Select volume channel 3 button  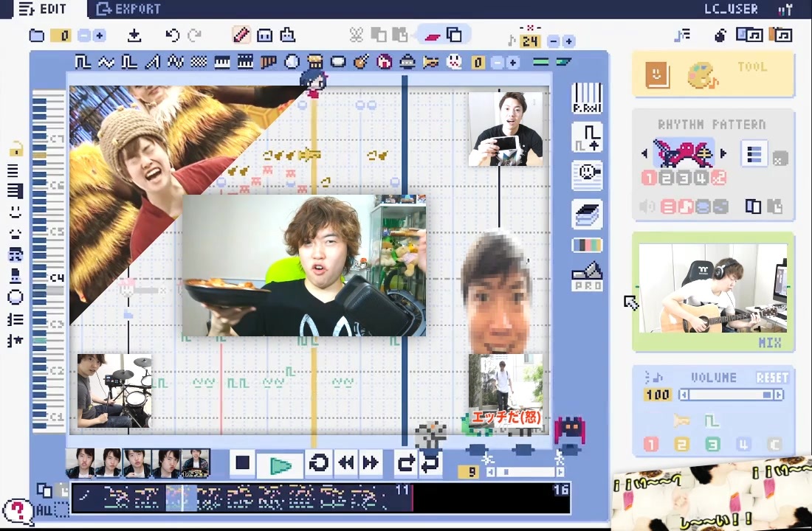pyautogui.click(x=712, y=444)
